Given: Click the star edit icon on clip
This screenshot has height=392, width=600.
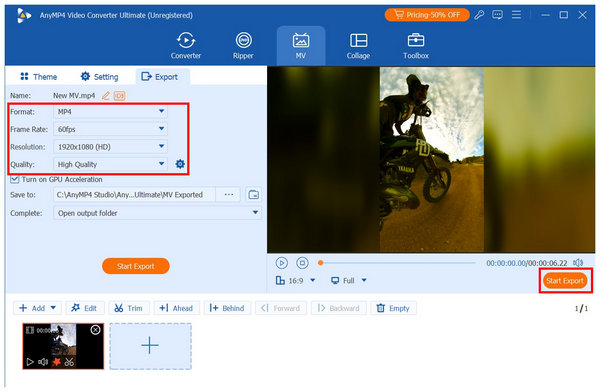Looking at the screenshot, I should [x=56, y=361].
